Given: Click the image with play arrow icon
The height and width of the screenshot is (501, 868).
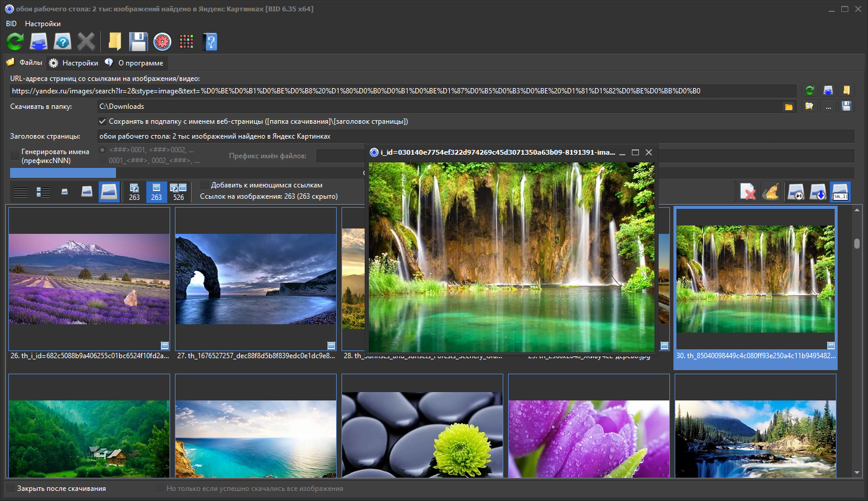Looking at the screenshot, I should 796,192.
